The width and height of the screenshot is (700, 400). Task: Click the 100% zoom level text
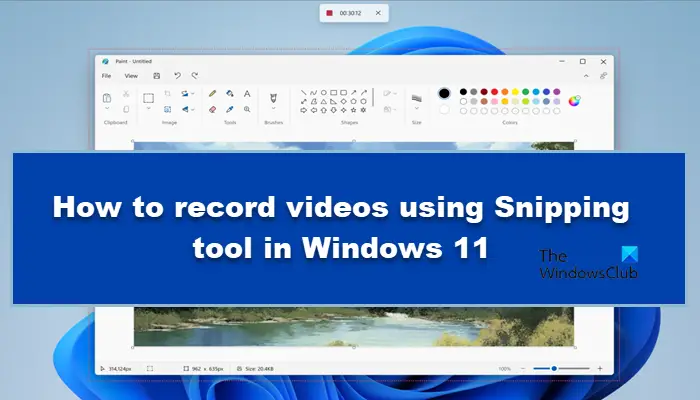pyautogui.click(x=504, y=369)
